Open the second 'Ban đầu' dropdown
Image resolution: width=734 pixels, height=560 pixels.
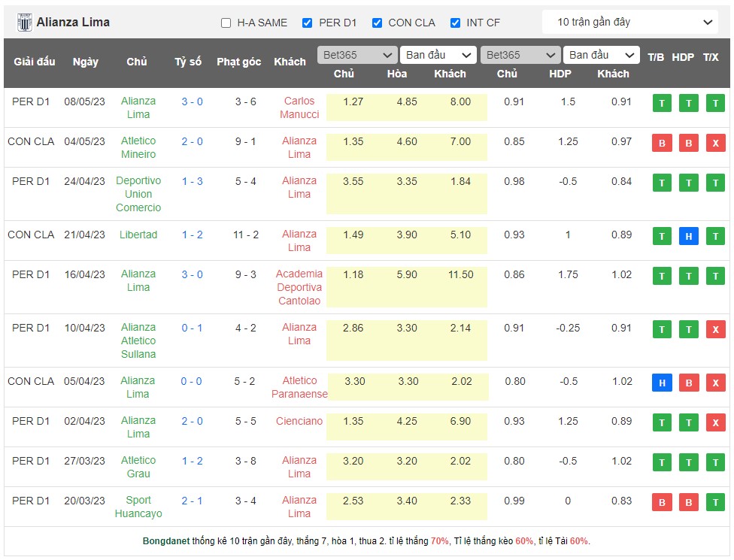603,55
